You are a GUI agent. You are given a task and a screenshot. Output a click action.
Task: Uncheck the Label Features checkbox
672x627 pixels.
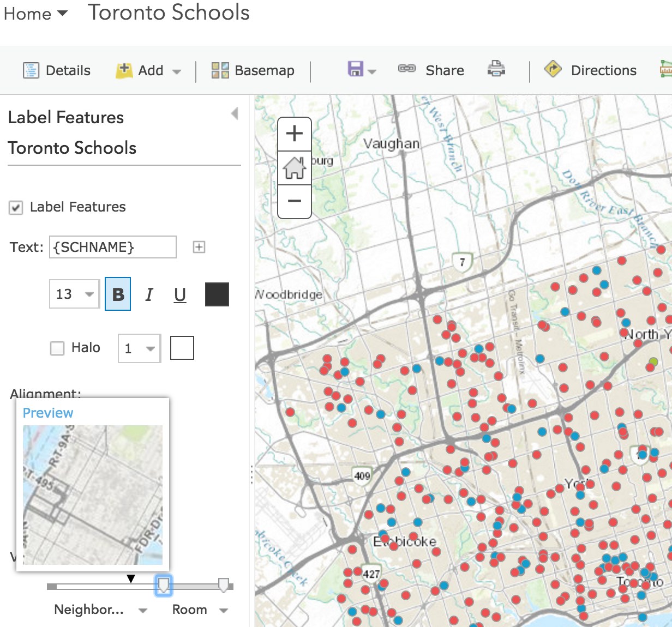point(16,208)
